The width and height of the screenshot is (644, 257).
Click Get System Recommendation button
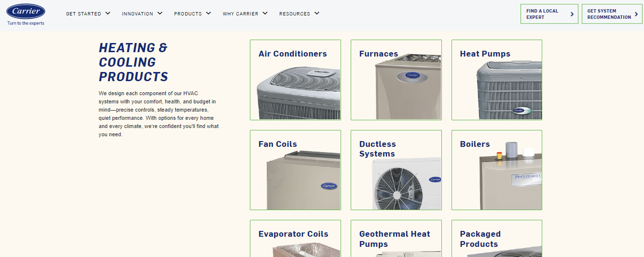click(612, 14)
